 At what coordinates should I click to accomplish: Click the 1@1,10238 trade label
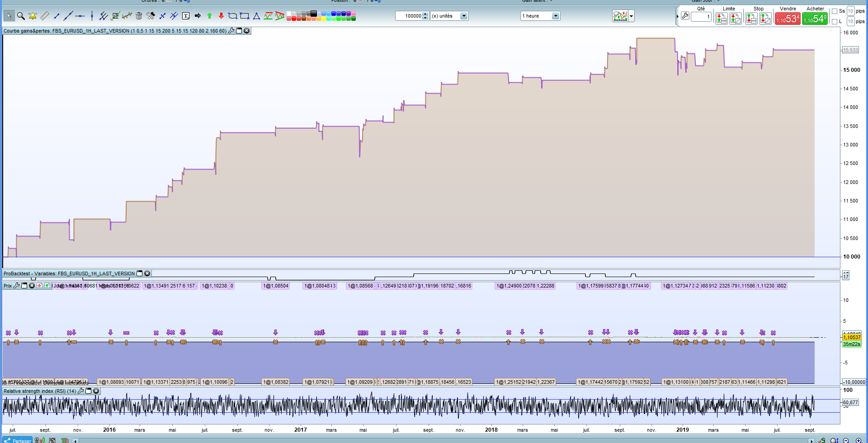click(x=215, y=286)
